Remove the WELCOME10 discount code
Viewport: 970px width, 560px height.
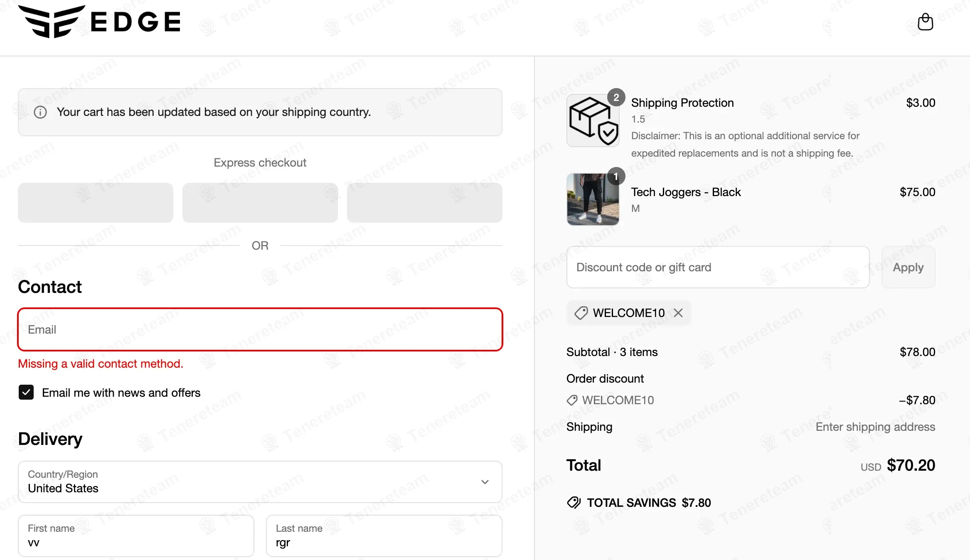click(678, 313)
